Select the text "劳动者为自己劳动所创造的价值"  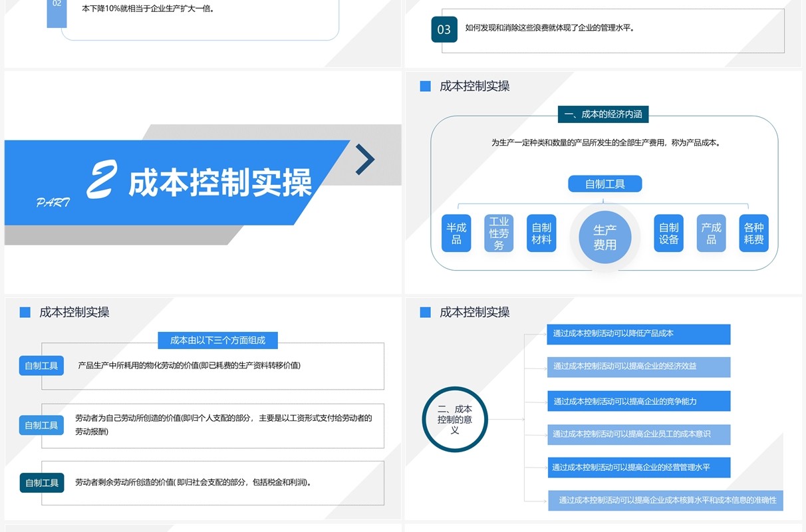coord(128,418)
